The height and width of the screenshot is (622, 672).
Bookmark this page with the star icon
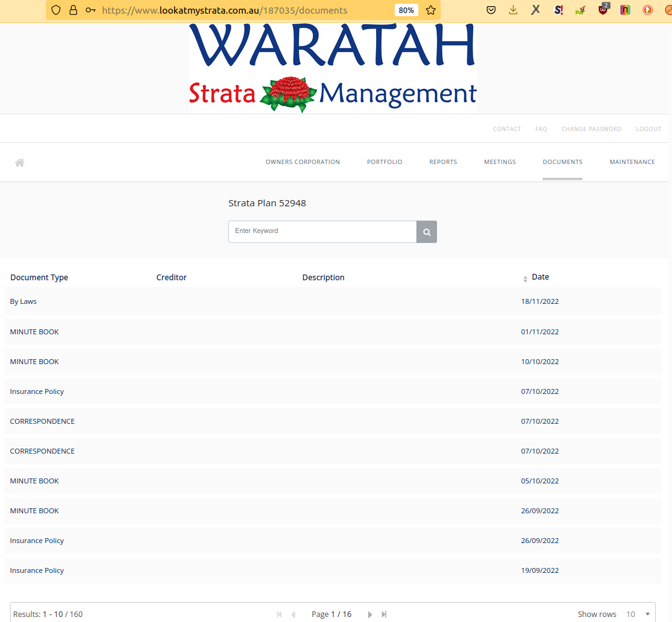(x=431, y=11)
